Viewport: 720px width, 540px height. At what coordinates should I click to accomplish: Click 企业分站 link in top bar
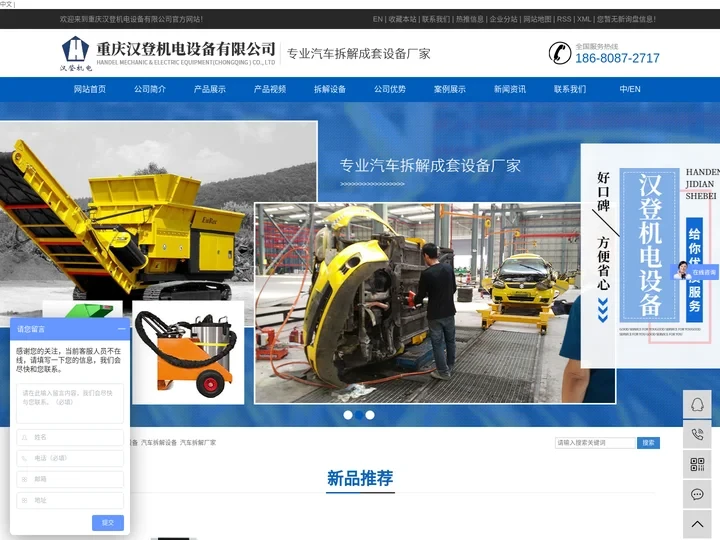click(503, 19)
